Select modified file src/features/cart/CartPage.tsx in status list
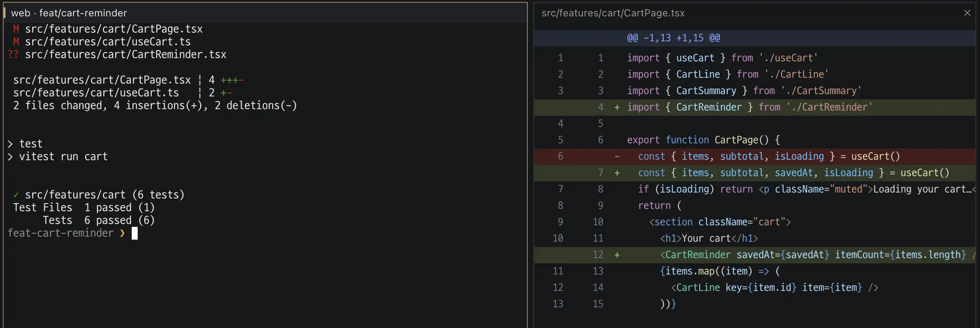Image resolution: width=980 pixels, height=328 pixels. pyautogui.click(x=108, y=29)
